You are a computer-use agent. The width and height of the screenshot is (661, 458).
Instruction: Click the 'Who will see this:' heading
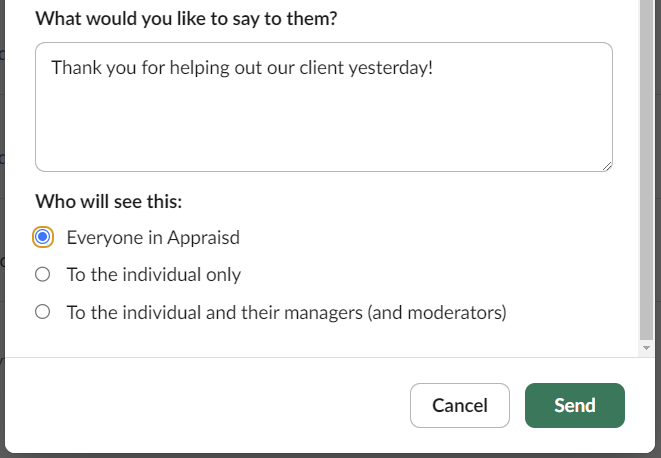tap(109, 202)
